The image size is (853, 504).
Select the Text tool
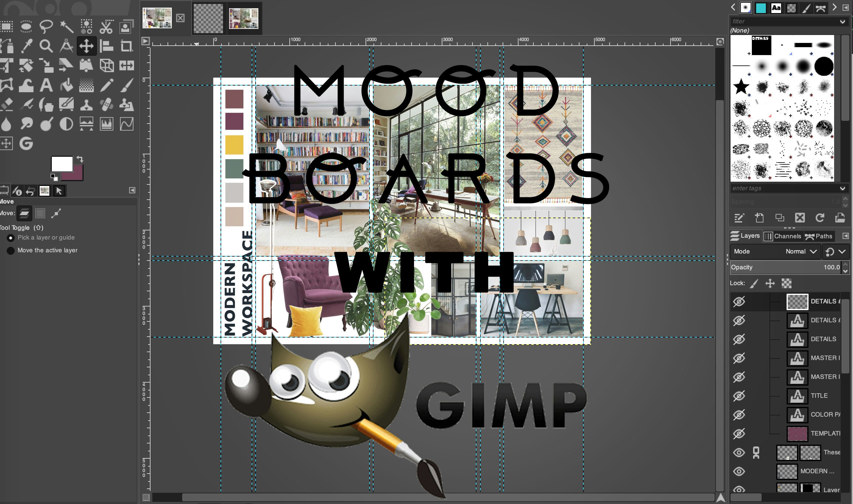tap(46, 85)
